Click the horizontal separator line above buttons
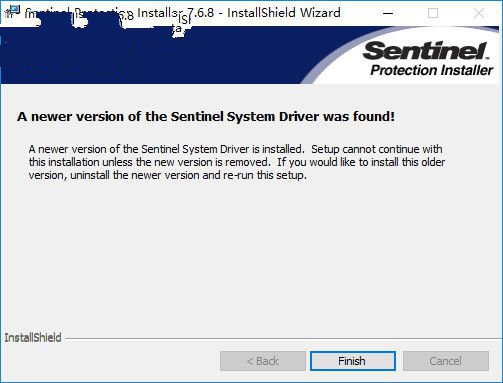The height and width of the screenshot is (383, 503). [283, 339]
